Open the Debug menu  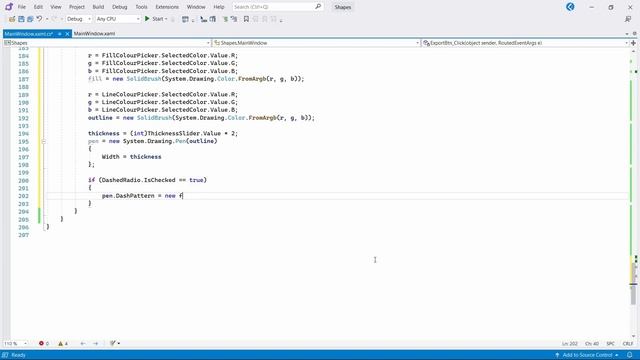pyautogui.click(x=120, y=7)
